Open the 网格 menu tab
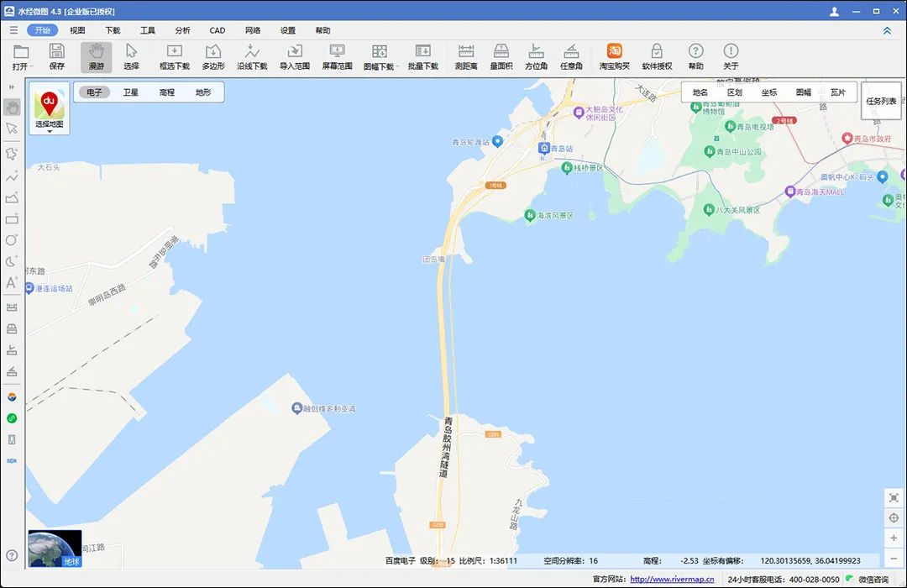This screenshot has height=588, width=907. [x=253, y=30]
